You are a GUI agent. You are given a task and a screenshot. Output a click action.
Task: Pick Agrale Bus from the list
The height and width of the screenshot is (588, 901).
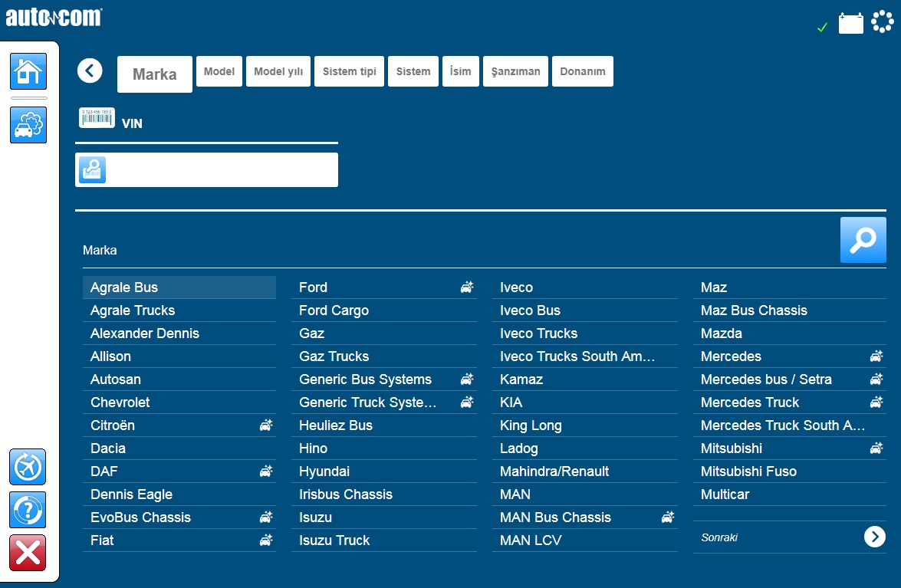[124, 287]
